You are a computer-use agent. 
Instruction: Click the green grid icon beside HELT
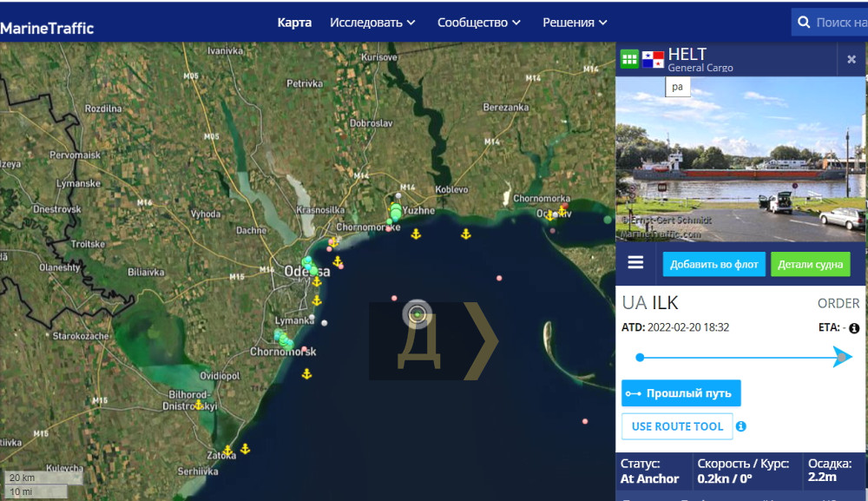[x=629, y=60]
